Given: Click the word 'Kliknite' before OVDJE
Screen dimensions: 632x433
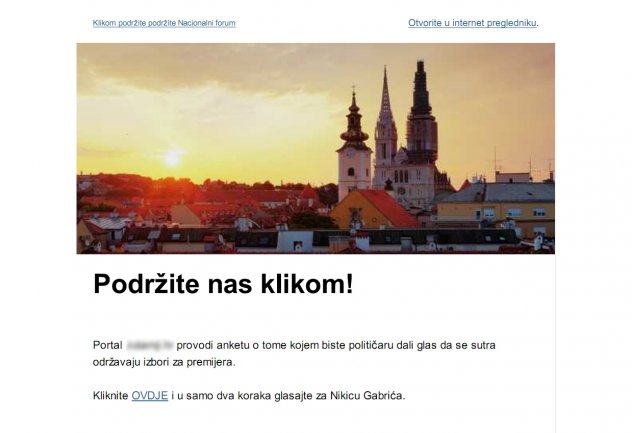Looking at the screenshot, I should pos(110,396).
